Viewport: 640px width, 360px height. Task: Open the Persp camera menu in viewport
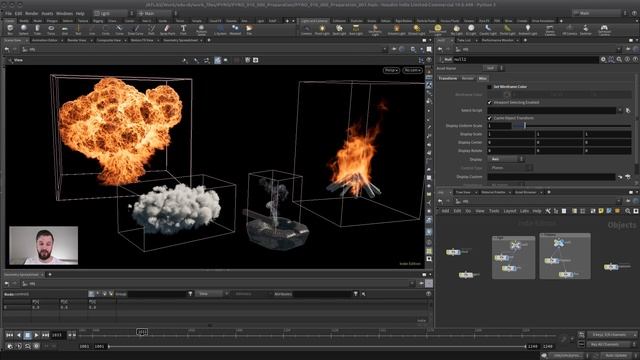pyautogui.click(x=391, y=70)
